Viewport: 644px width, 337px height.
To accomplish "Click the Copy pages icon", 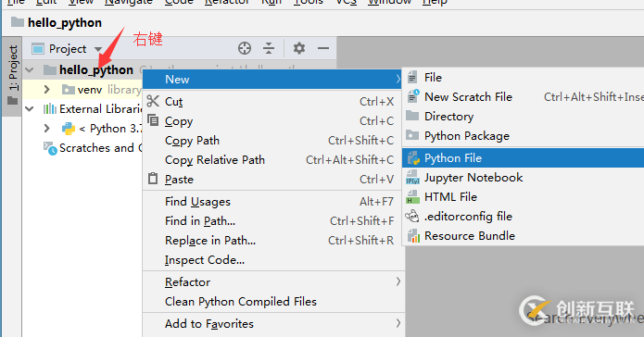I will pyautogui.click(x=153, y=120).
